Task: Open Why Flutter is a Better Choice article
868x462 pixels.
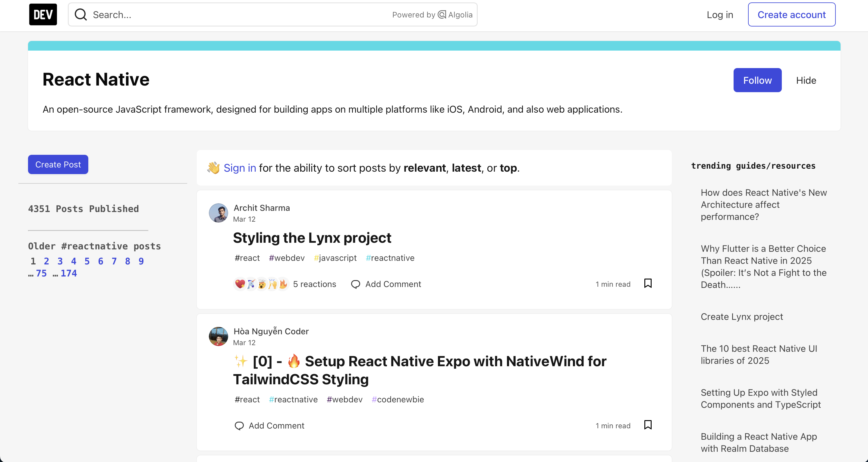Action: point(763,267)
